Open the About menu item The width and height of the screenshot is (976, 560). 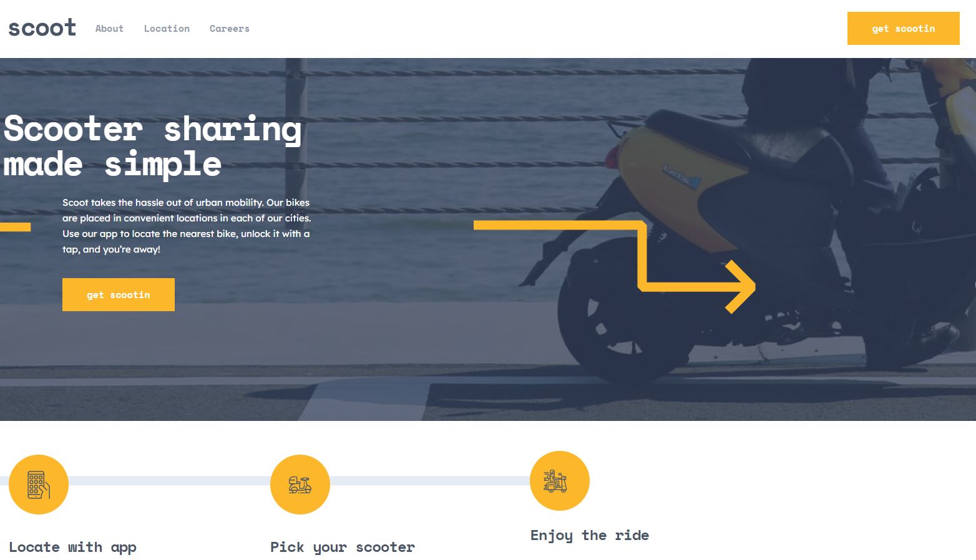coord(109,29)
